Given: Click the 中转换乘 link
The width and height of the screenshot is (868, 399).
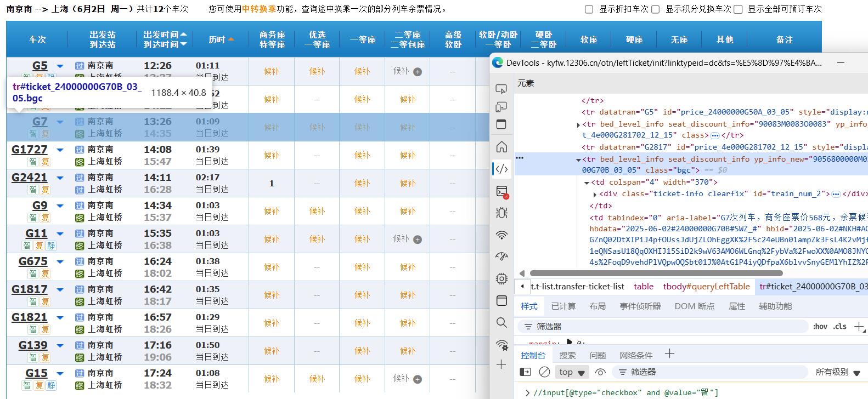Looking at the screenshot, I should click(259, 9).
